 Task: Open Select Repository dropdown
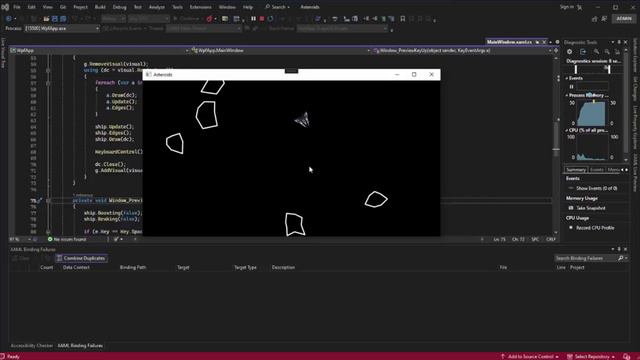(591, 357)
